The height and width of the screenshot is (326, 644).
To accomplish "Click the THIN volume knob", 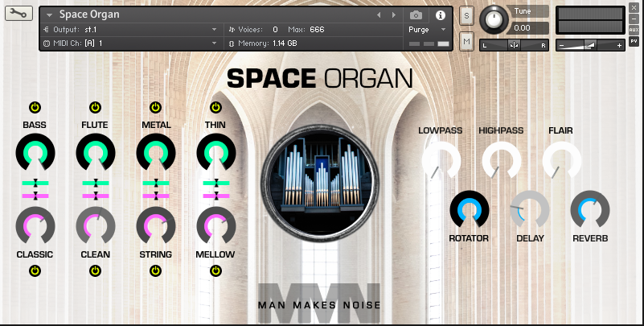I will (216, 152).
